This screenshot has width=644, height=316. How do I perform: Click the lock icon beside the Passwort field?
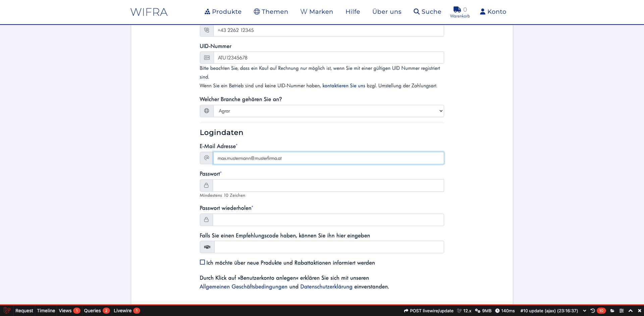206,185
